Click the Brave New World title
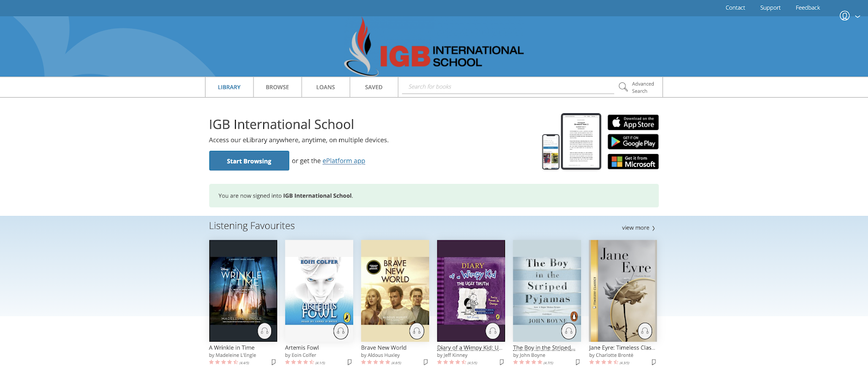 tap(384, 348)
